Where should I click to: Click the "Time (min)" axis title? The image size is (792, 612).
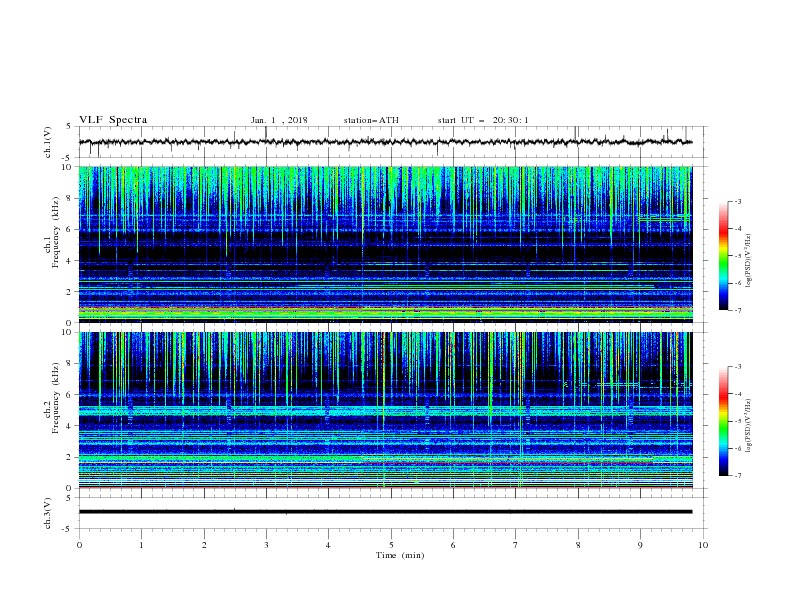click(400, 555)
